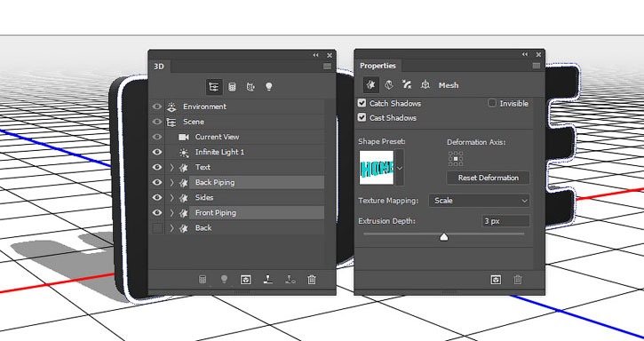Filter 3D panel by Lights
This screenshot has width=644, height=341.
coord(268,86)
